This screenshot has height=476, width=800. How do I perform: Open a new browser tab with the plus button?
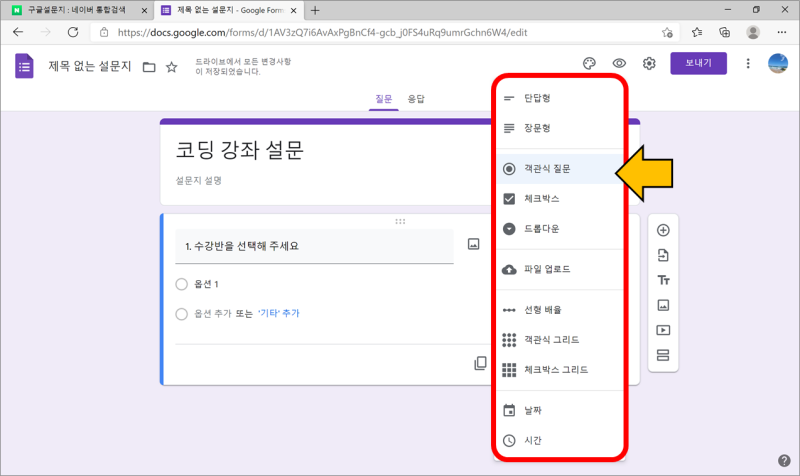click(x=315, y=10)
